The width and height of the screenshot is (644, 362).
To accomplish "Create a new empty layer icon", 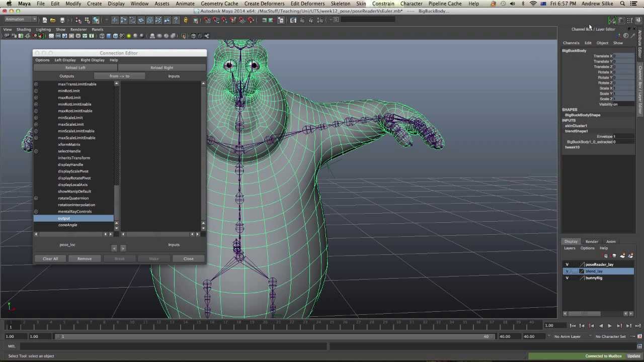I will pyautogui.click(x=622, y=256).
